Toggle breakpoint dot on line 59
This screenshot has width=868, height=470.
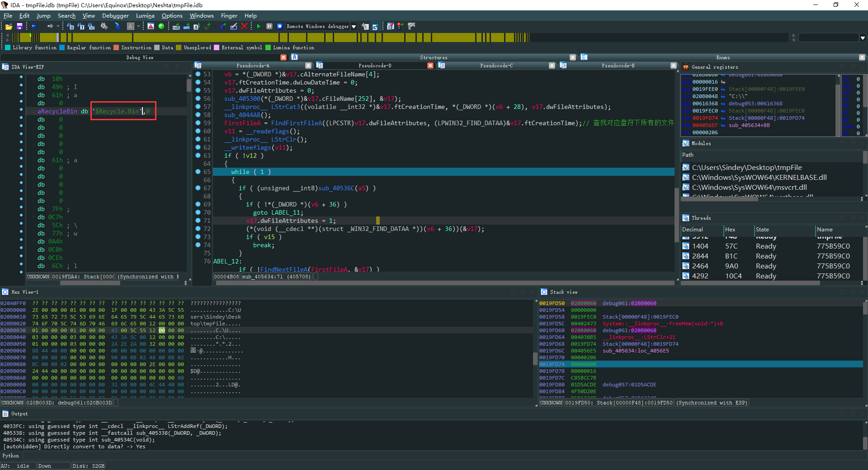[x=198, y=123]
